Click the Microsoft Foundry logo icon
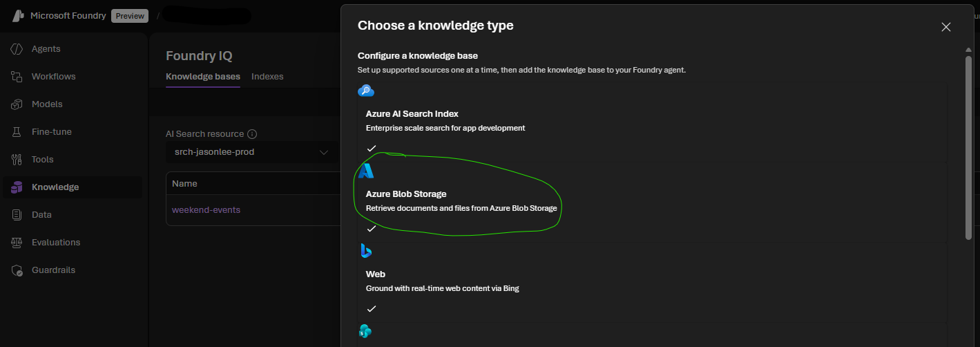980x347 pixels. [18, 15]
